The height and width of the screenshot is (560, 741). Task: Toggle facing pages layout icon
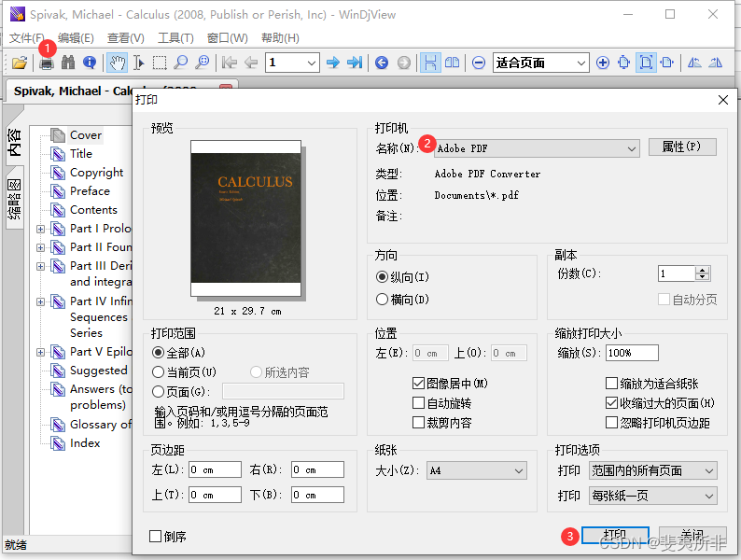tap(453, 63)
